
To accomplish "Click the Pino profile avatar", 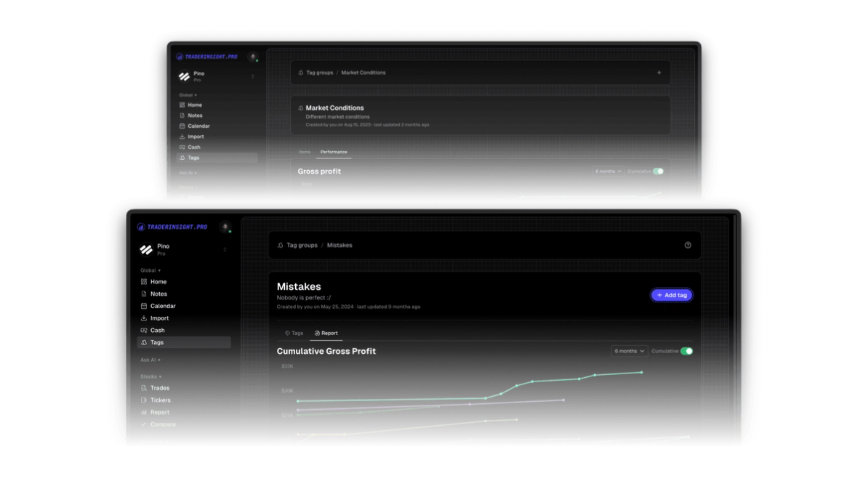I will coord(145,248).
